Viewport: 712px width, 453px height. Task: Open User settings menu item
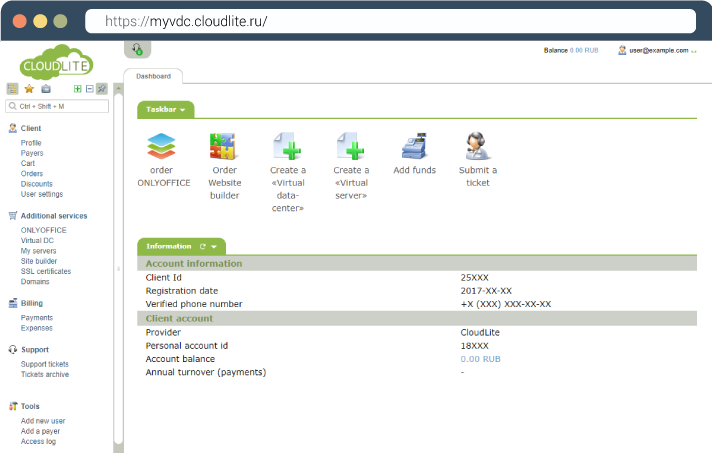click(42, 194)
